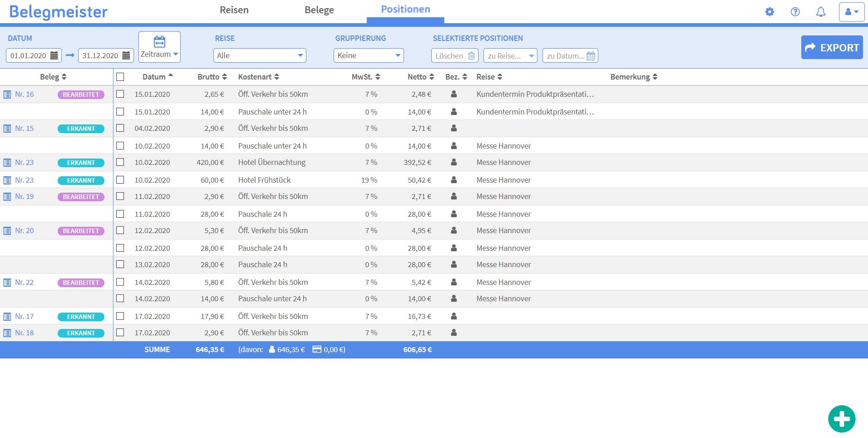Select checkbox for Hotel Frühstück row
868x438 pixels.
pyautogui.click(x=120, y=180)
